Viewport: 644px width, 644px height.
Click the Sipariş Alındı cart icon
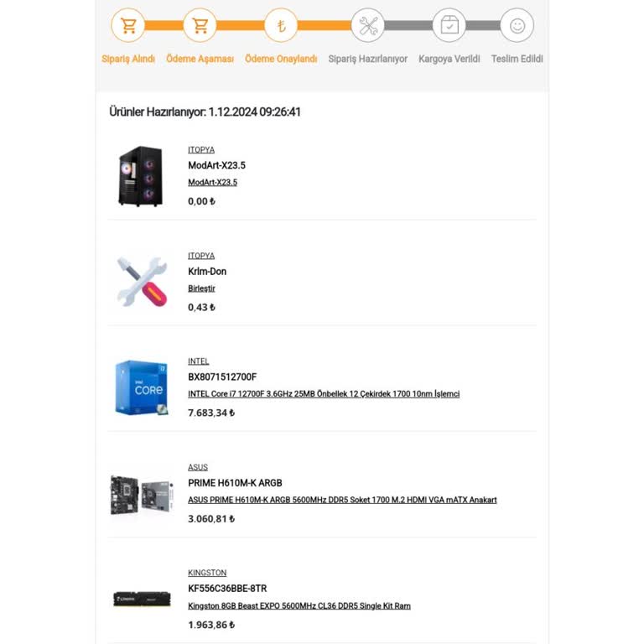(128, 25)
